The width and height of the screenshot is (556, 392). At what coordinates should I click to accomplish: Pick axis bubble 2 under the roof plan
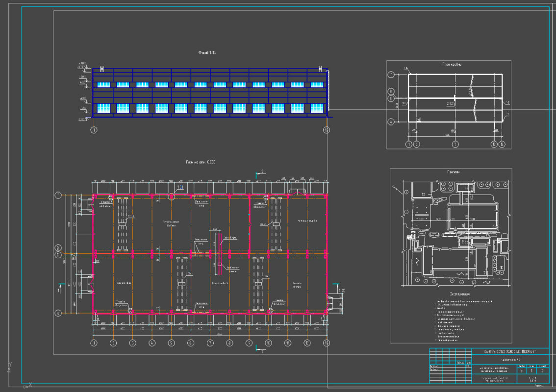416,144
